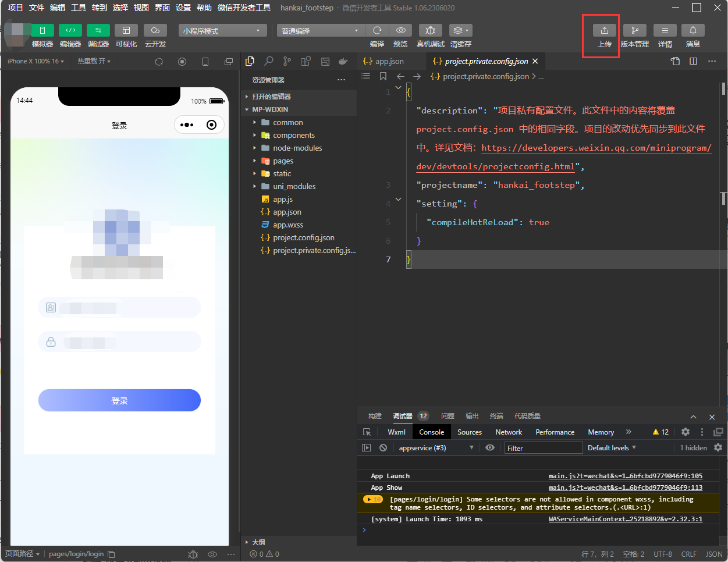The image size is (728, 562).
Task: Open the 云开发 cloud development button
Action: point(155,30)
